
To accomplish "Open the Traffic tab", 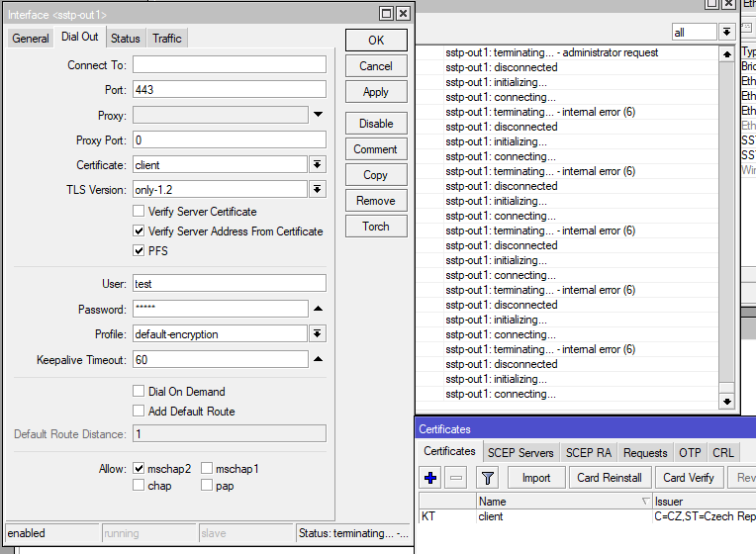I will [167, 39].
